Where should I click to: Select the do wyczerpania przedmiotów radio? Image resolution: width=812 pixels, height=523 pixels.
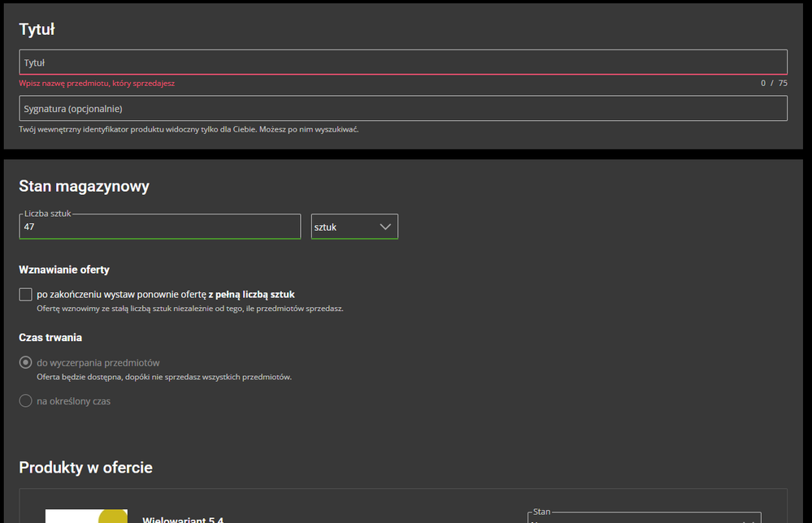(x=26, y=363)
